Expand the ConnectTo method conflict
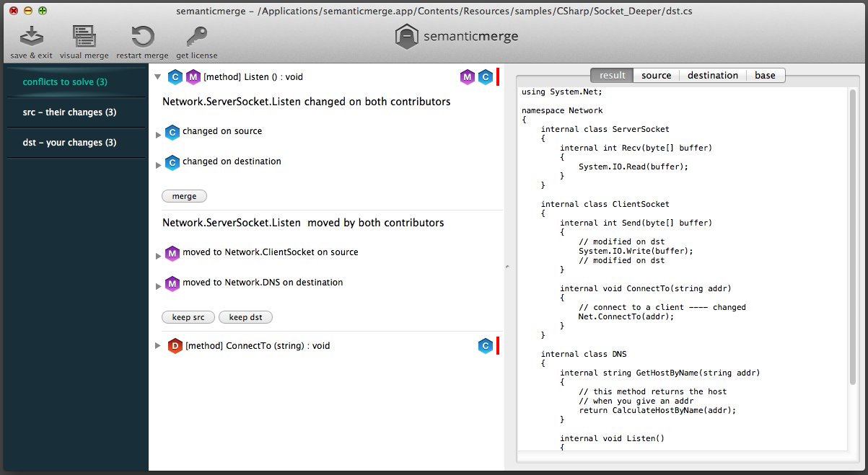 pos(158,346)
